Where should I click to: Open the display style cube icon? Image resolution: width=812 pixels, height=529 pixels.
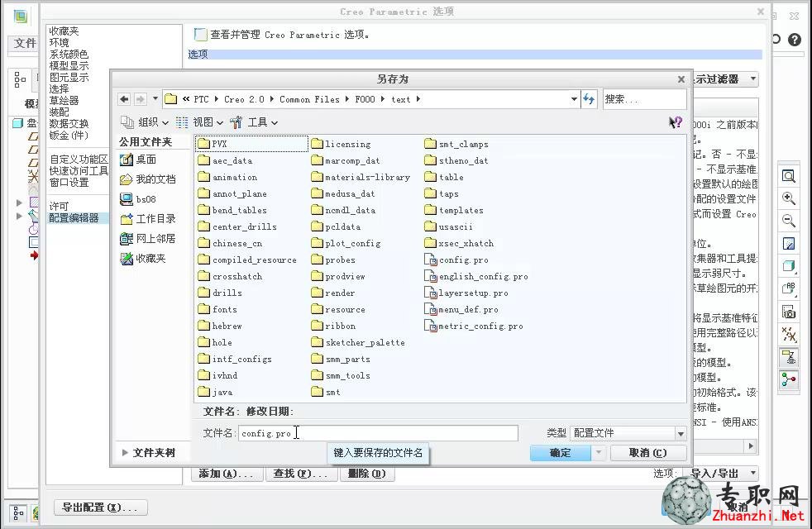click(789, 266)
